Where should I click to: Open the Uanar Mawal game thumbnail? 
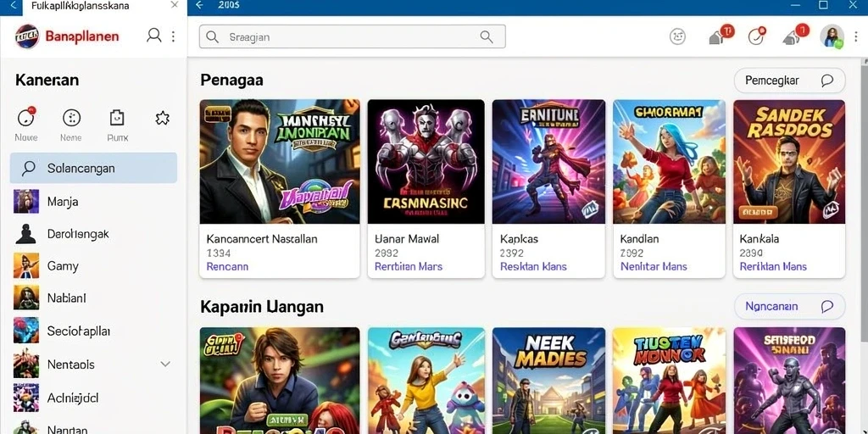[x=426, y=162]
